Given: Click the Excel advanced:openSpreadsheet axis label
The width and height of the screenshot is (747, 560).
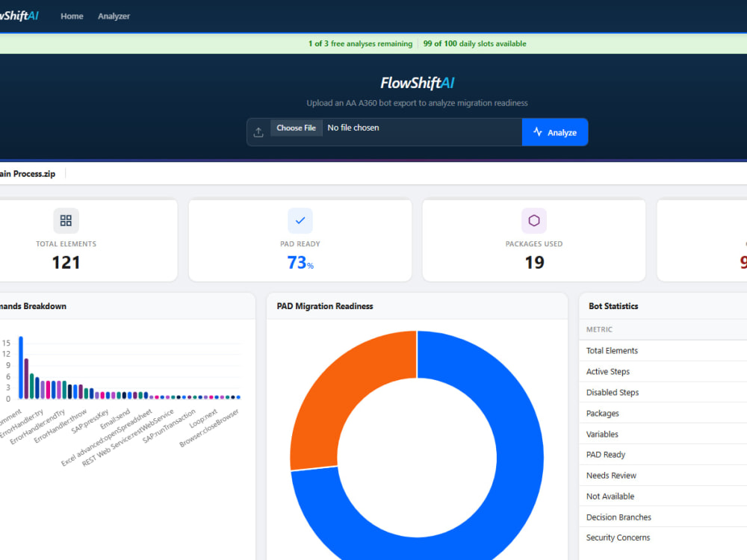Looking at the screenshot, I should [107, 437].
